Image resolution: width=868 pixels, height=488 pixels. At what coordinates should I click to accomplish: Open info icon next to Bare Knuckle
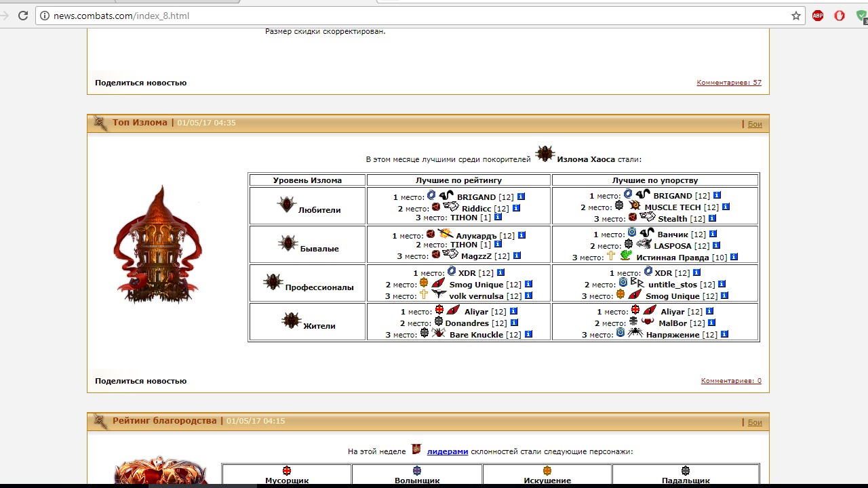point(528,334)
